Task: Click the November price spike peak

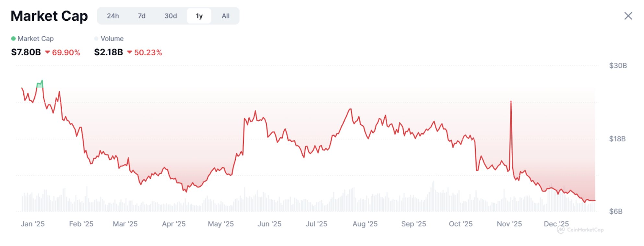Action: (511, 102)
